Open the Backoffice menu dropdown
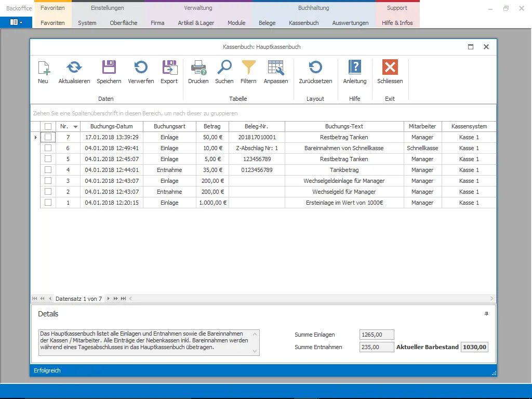 point(16,22)
